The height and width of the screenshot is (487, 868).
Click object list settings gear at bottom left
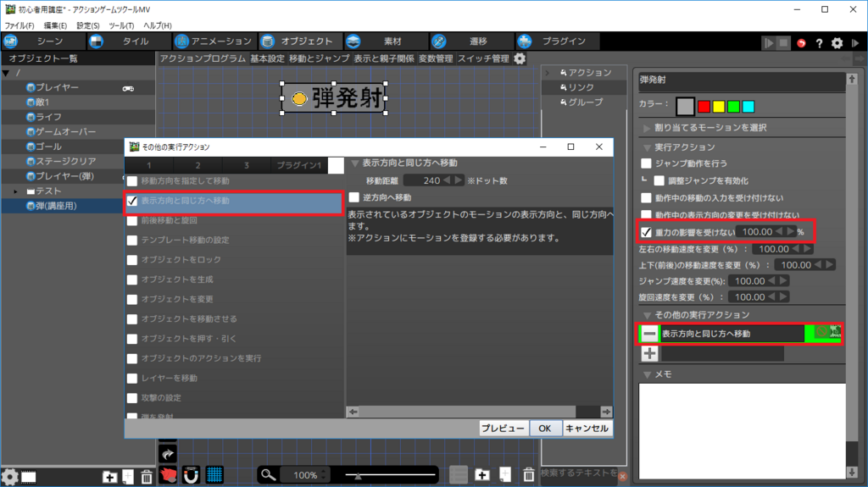coord(9,477)
